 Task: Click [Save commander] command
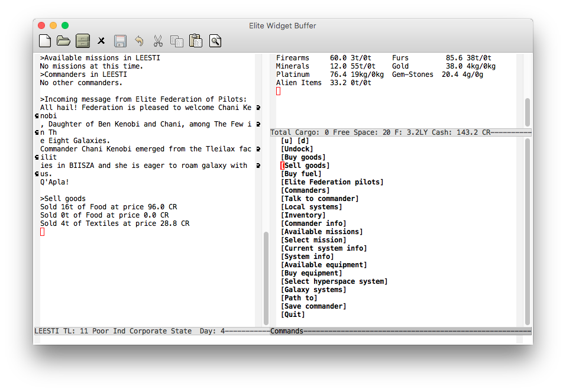pyautogui.click(x=313, y=306)
